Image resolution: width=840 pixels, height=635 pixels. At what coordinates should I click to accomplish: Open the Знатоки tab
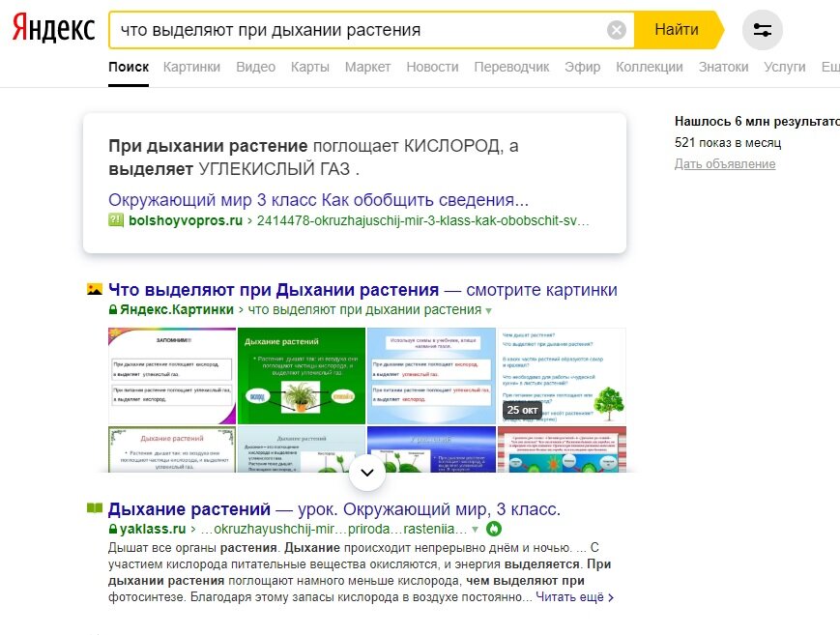(723, 67)
